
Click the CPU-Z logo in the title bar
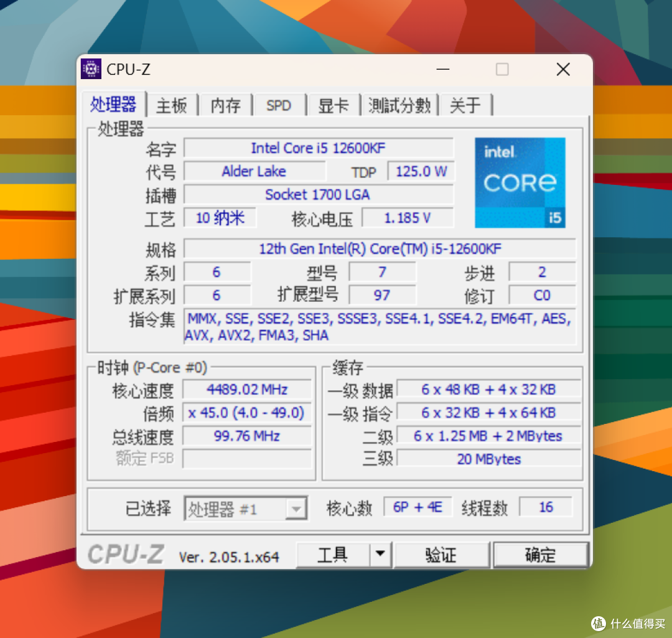pos(91,69)
